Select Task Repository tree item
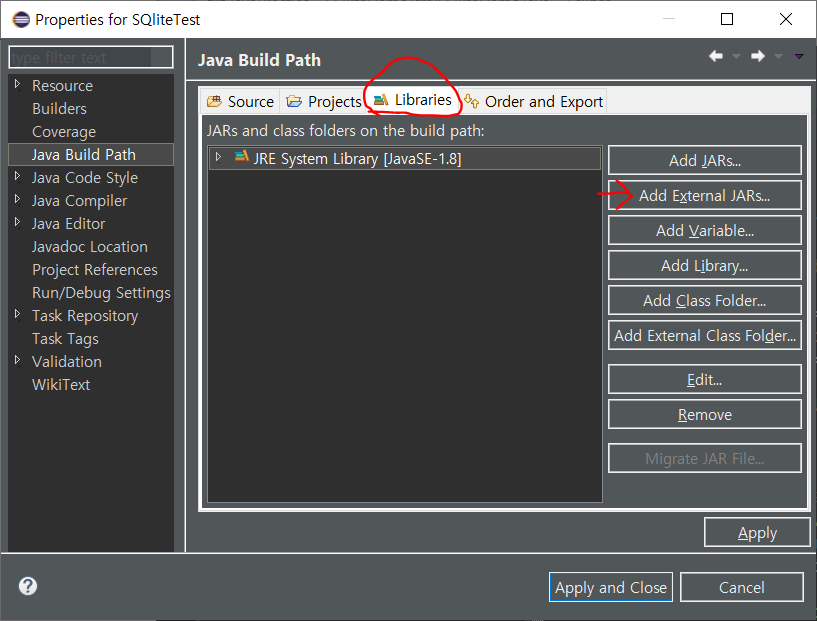The image size is (817, 621). 85,316
